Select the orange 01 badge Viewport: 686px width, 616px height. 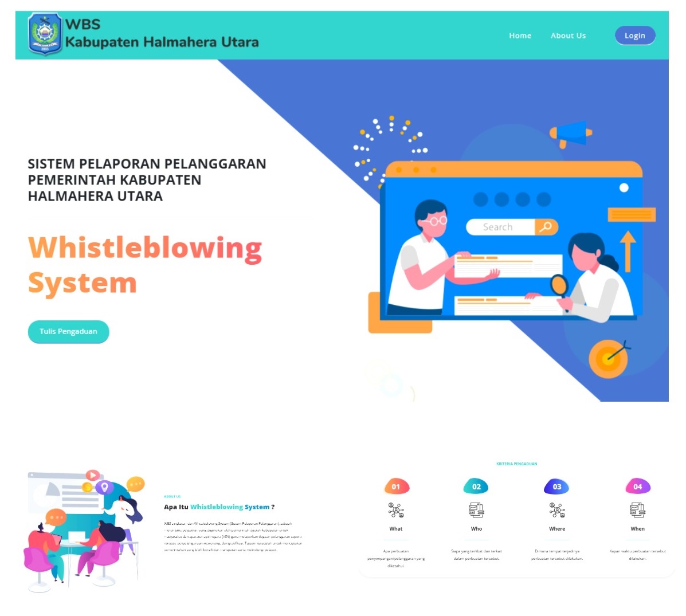[x=396, y=486]
